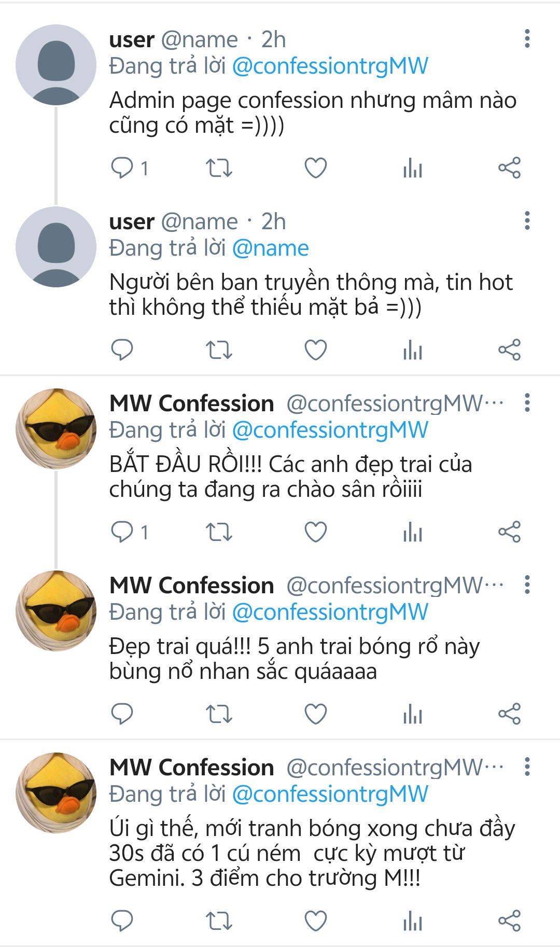Image resolution: width=560 pixels, height=947 pixels.
Task: Open more options for first user tweet
Action: tap(527, 39)
